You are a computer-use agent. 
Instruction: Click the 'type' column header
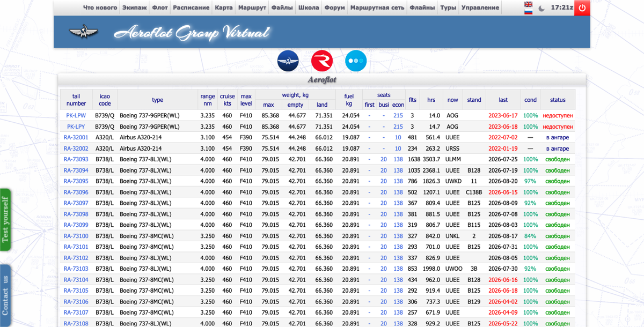pos(157,100)
